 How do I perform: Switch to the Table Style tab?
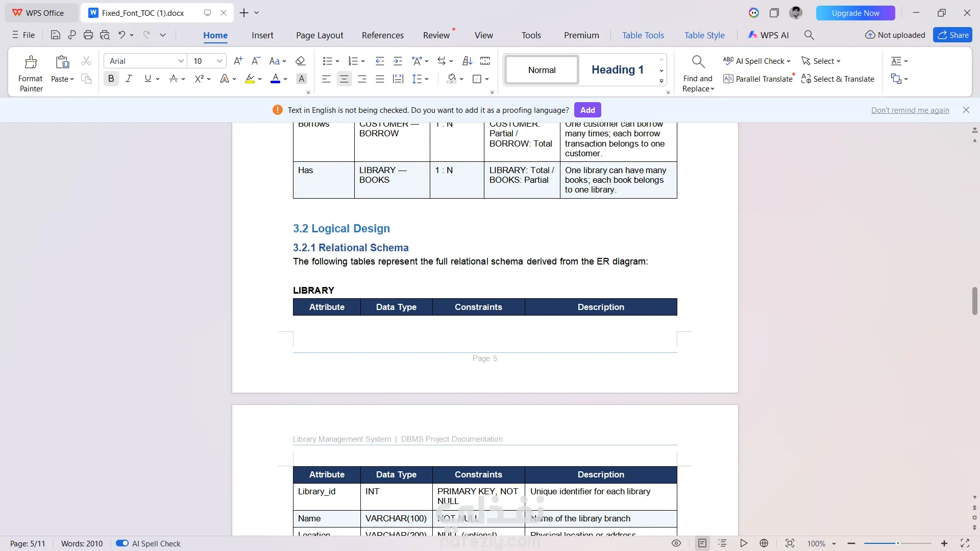(x=704, y=35)
